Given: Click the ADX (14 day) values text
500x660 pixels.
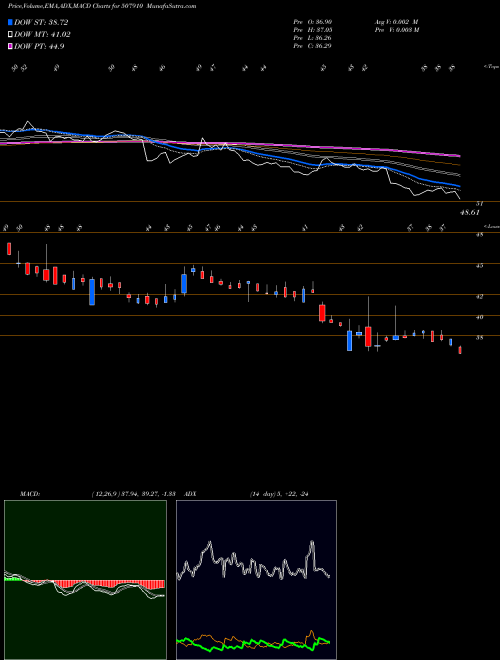Looking at the screenshot, I should 279,494.
